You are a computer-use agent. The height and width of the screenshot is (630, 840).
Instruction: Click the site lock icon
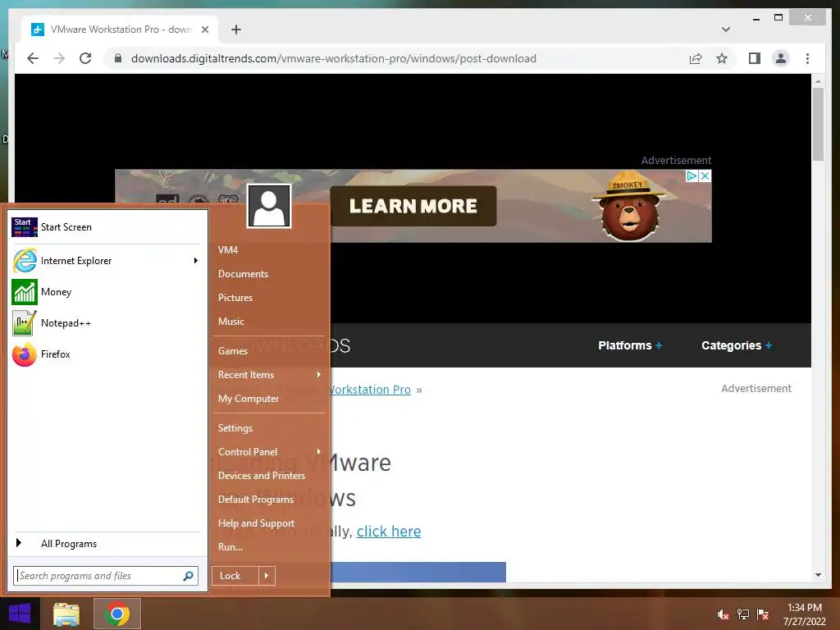[118, 58]
